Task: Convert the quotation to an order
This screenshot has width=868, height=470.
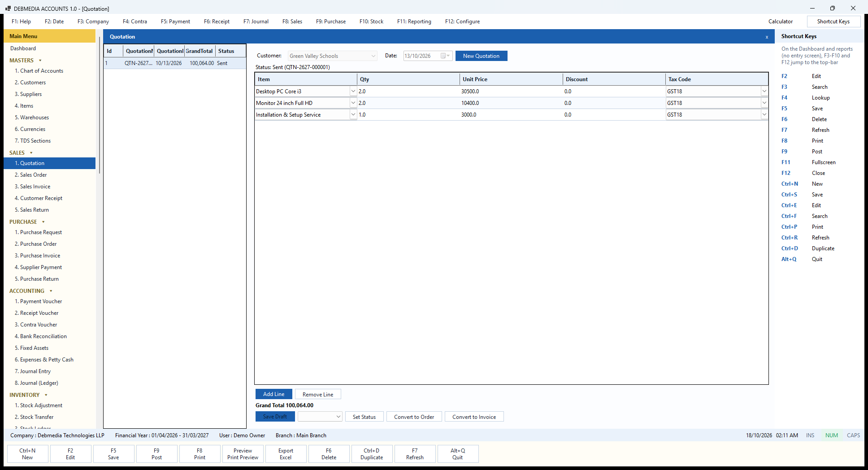Action: [414, 417]
